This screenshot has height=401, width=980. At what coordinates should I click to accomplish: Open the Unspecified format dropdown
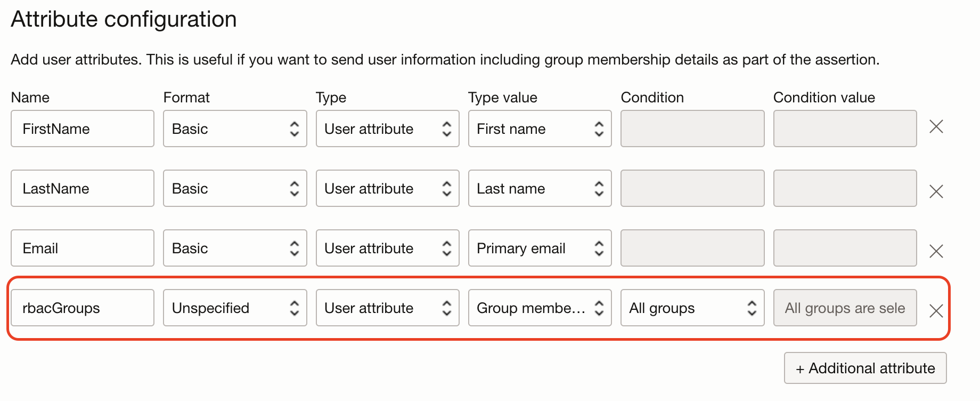click(235, 308)
